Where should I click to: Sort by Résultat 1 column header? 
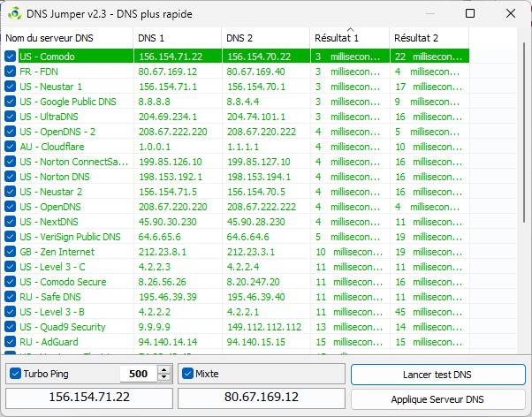tap(350, 38)
